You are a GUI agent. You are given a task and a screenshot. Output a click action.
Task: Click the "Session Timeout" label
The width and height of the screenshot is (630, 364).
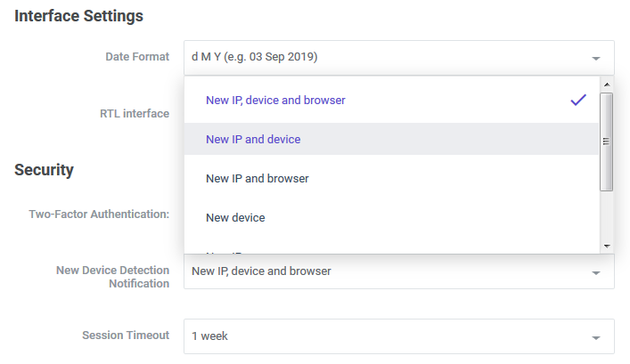pos(126,336)
